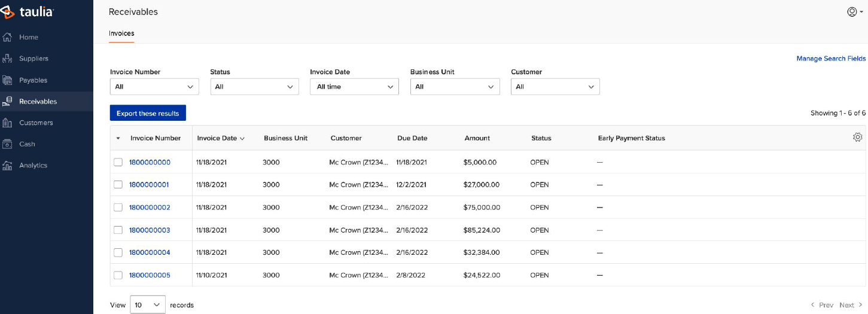This screenshot has height=314, width=868.
Task: Click the Taulia logo
Action: point(28,11)
